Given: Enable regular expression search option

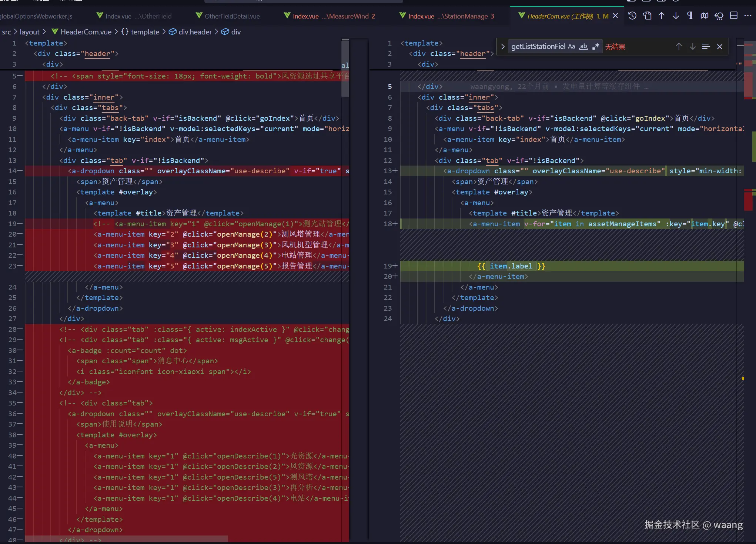Looking at the screenshot, I should click(596, 47).
